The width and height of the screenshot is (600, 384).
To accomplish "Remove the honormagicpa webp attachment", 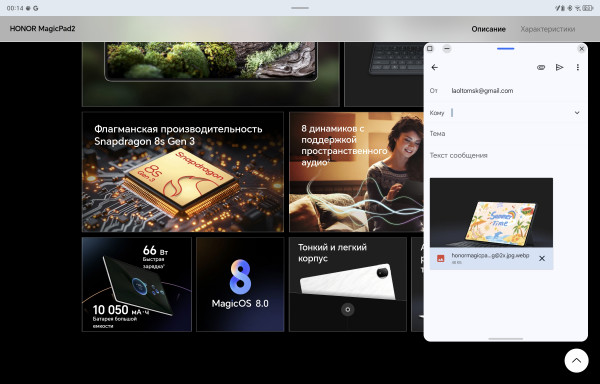I will [x=542, y=259].
